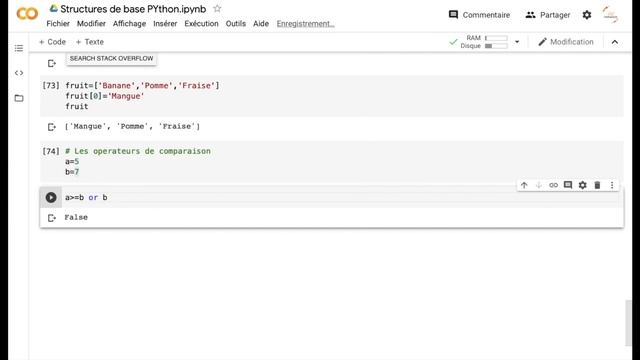Image resolution: width=640 pixels, height=360 pixels.
Task: Click the vertical scrollbar thumb
Action: (x=629, y=323)
